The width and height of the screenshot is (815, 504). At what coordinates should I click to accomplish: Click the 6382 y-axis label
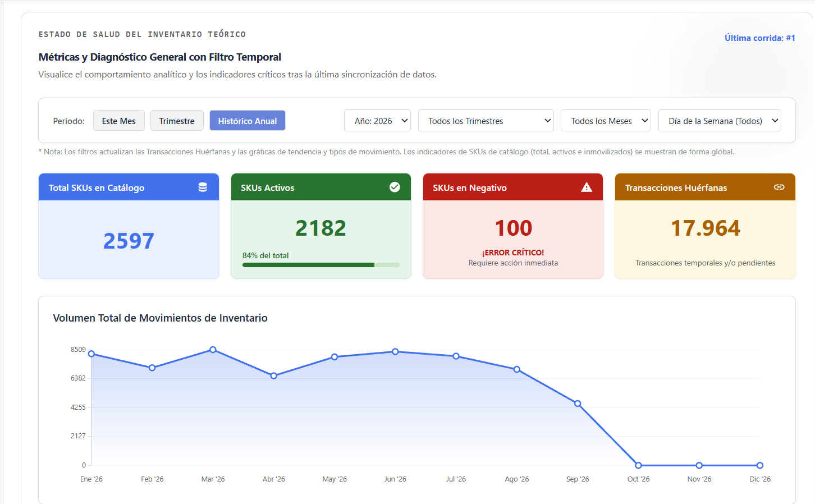click(x=78, y=378)
